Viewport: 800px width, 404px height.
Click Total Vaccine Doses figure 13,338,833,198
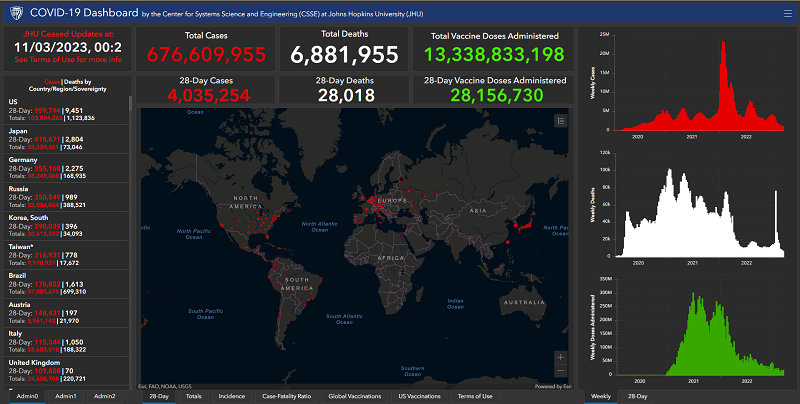pos(494,55)
